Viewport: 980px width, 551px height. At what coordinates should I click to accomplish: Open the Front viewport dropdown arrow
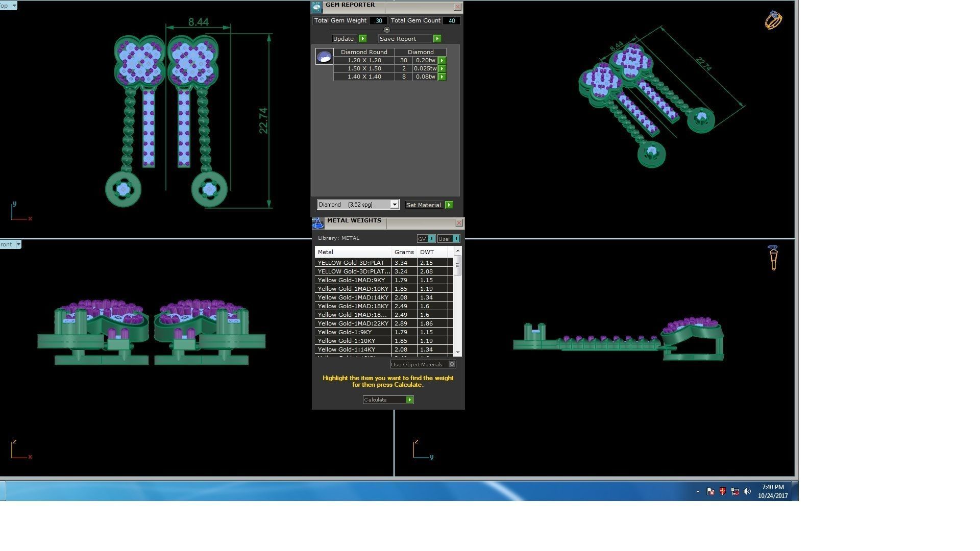pos(18,244)
